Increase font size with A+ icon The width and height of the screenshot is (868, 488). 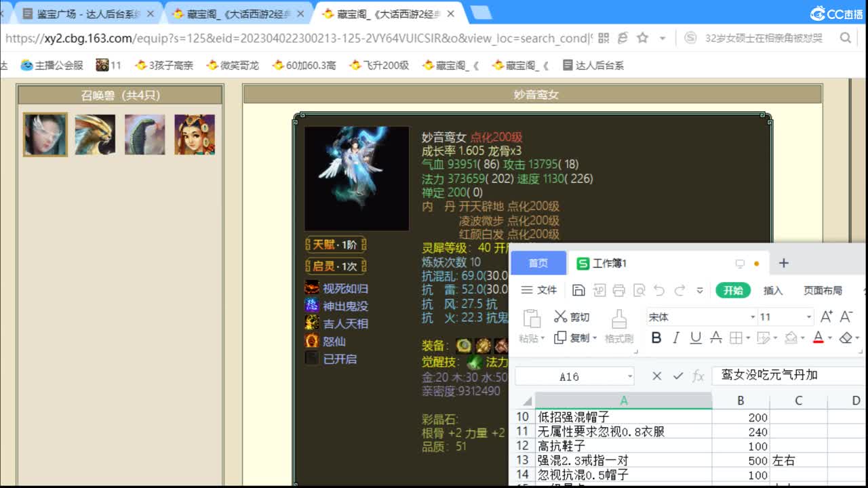(827, 317)
